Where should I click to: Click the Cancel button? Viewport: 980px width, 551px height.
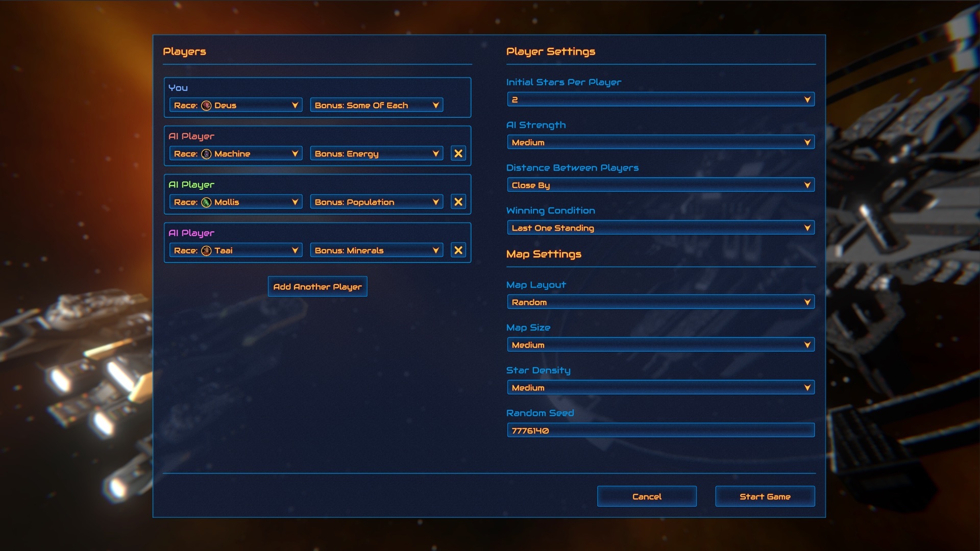[646, 496]
